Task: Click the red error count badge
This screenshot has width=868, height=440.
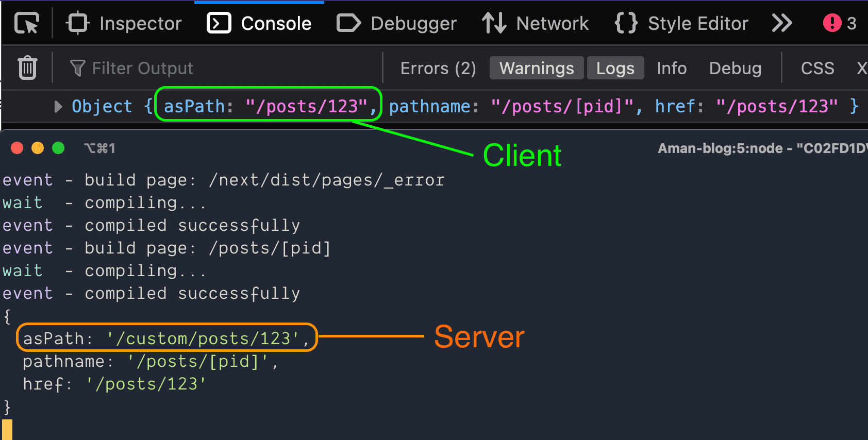Action: [x=840, y=23]
